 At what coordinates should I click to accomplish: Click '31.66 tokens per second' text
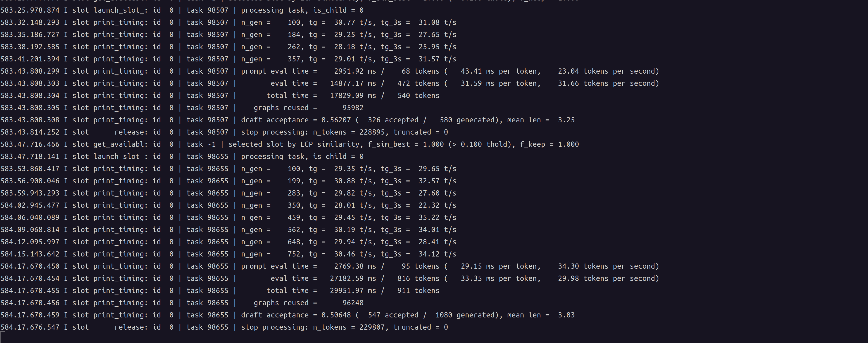606,83
